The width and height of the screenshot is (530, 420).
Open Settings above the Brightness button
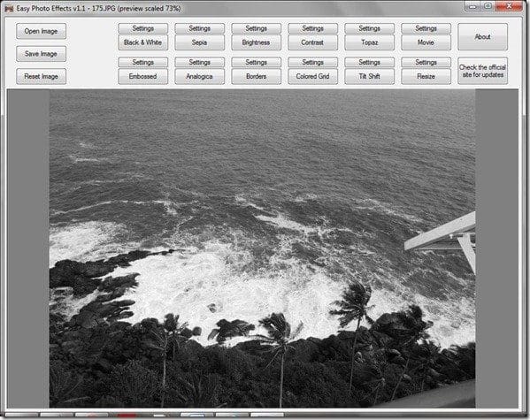[257, 28]
